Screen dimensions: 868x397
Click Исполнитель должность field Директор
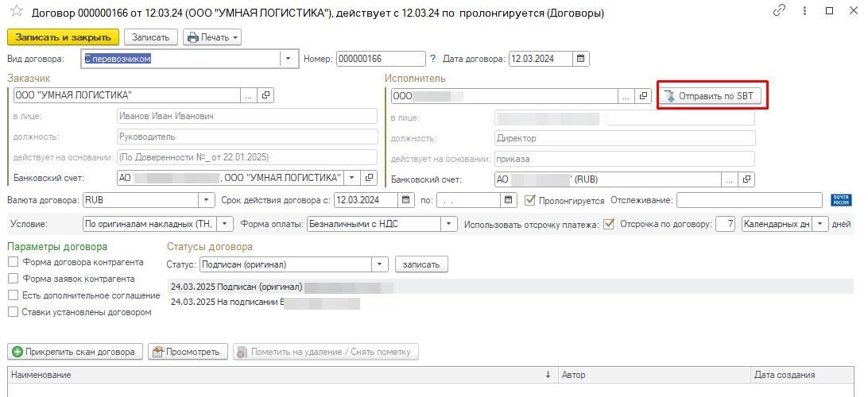(625, 138)
